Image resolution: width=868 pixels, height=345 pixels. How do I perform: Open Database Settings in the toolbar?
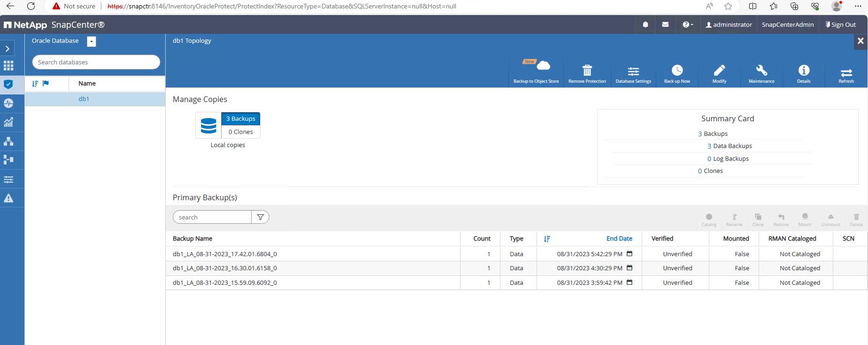point(633,71)
